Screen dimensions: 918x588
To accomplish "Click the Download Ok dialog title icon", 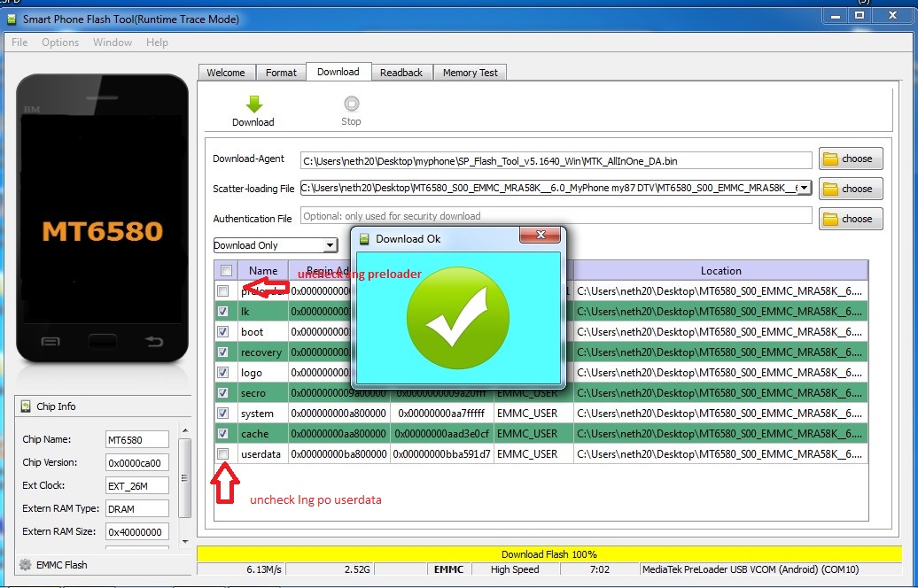I will [x=365, y=239].
